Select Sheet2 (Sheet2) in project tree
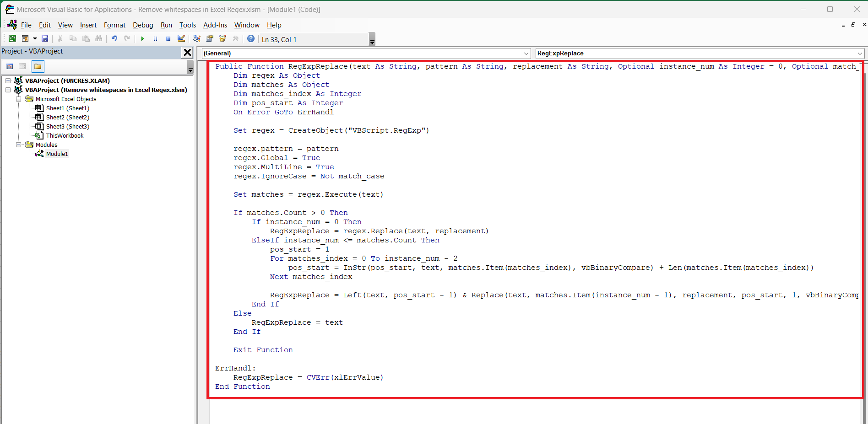Image resolution: width=868 pixels, height=424 pixels. [67, 117]
